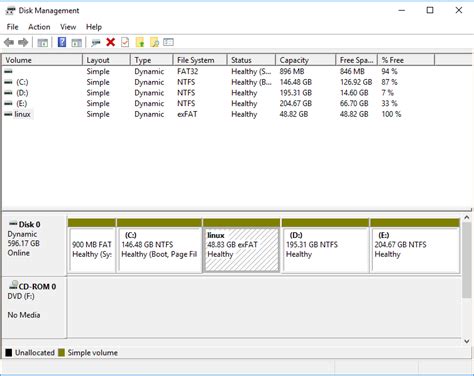Viewport: 474px width, 376px height.
Task: Select the (D:) 195.31 GB NTFS partition block
Action: [325, 246]
